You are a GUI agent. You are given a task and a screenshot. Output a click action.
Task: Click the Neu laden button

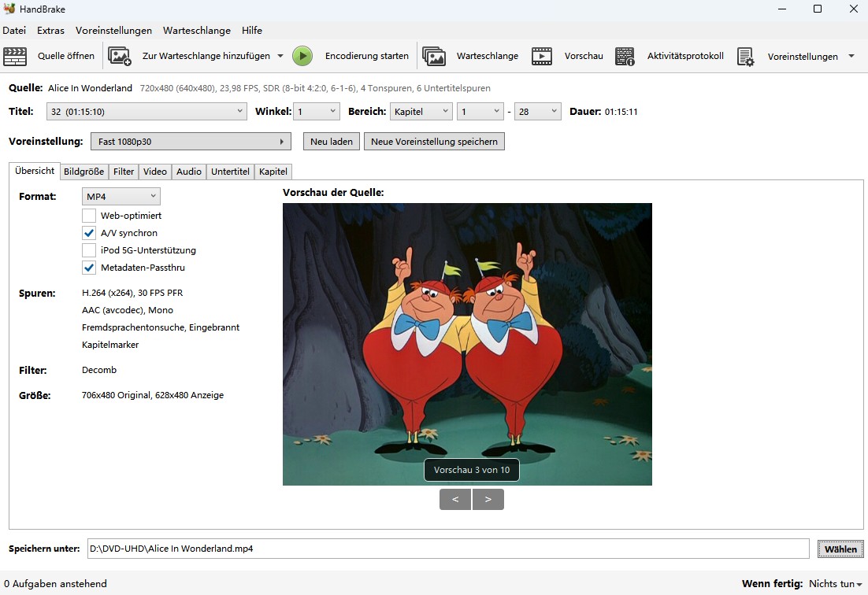pyautogui.click(x=332, y=142)
